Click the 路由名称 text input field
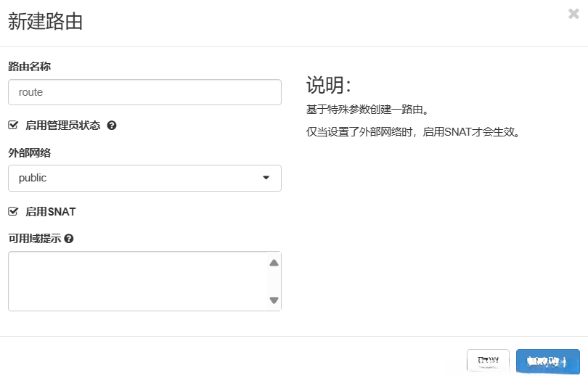The width and height of the screenshot is (588, 381). point(144,92)
